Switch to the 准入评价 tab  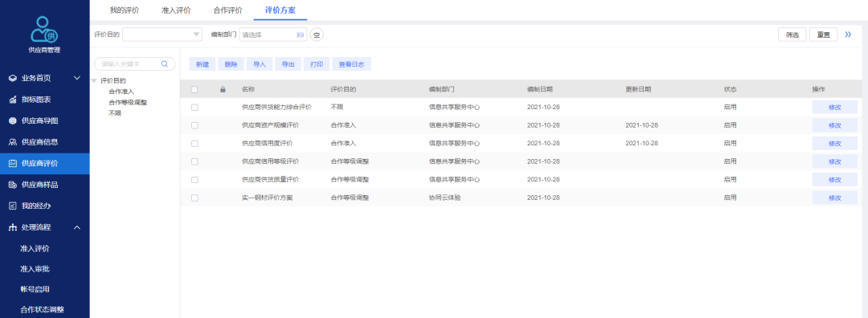(176, 10)
